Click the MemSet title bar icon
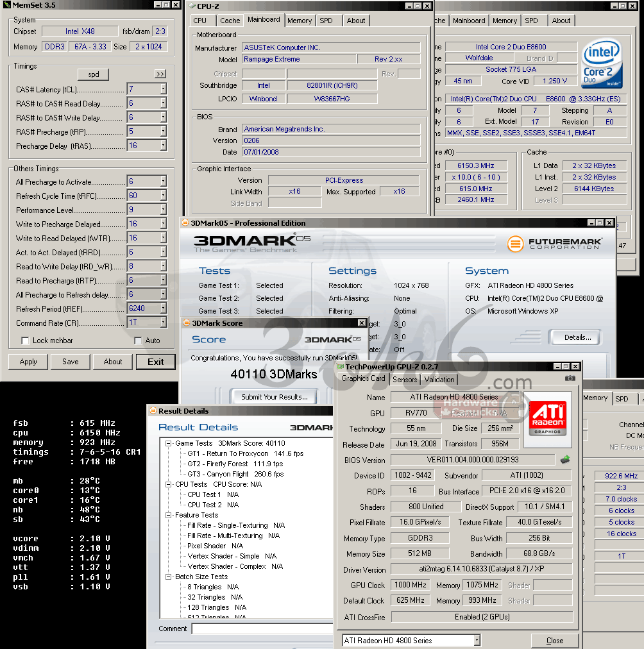The height and width of the screenshot is (649, 644). pyautogui.click(x=6, y=5)
